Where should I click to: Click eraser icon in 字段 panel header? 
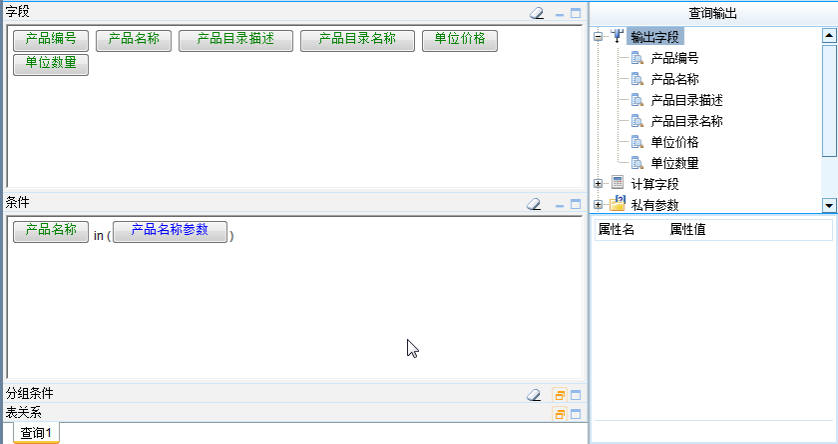pos(537,13)
